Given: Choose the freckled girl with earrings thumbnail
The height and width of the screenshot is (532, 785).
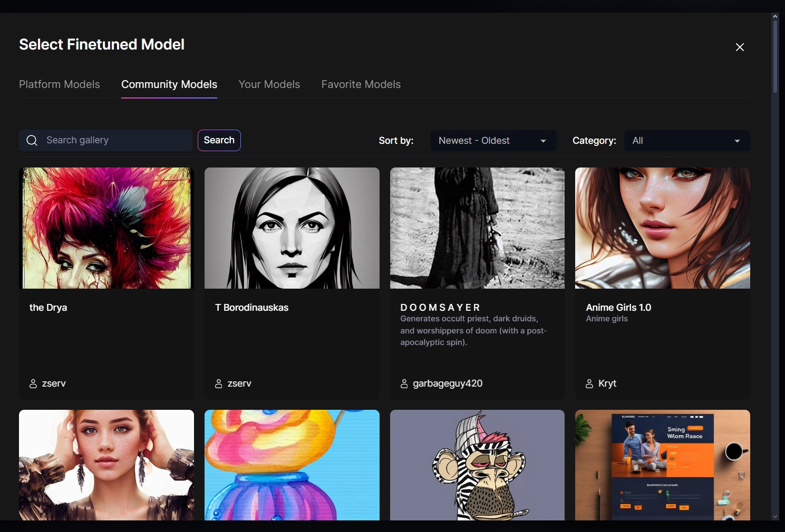Looking at the screenshot, I should click(x=106, y=465).
